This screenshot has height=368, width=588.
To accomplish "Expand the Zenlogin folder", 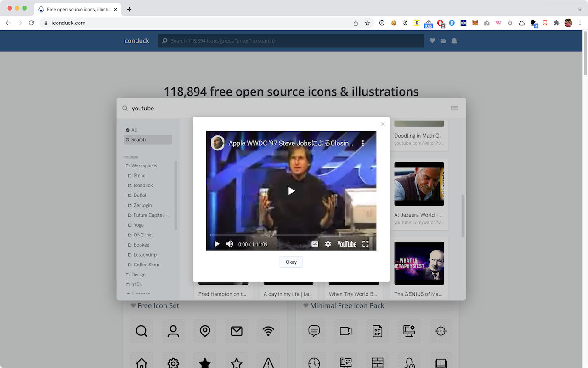I will pyautogui.click(x=141, y=205).
